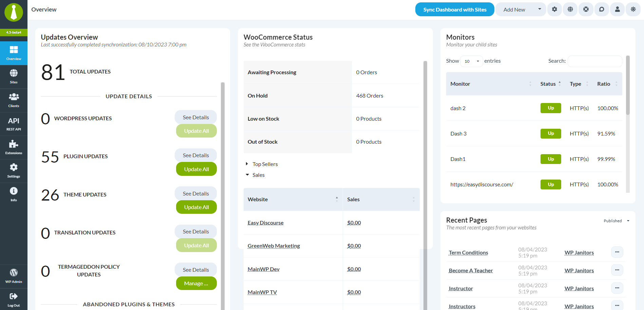
Task: Click the 468 Orders on hold value
Action: (x=370, y=96)
